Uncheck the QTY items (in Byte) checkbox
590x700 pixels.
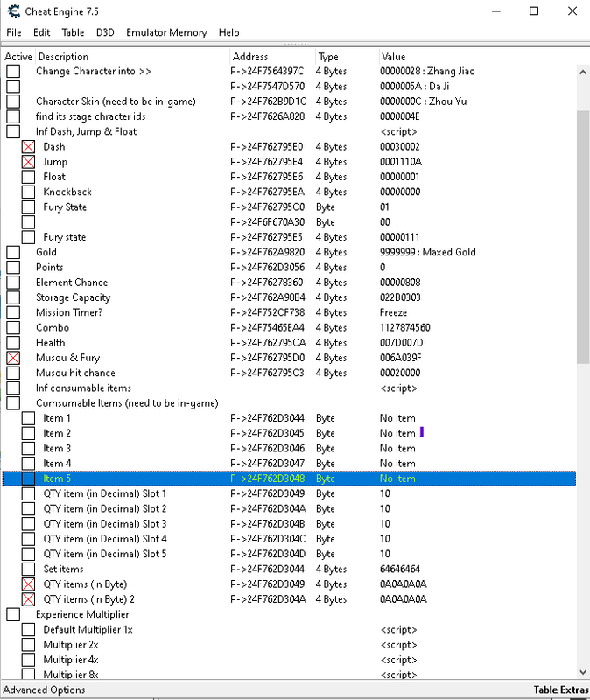pos(29,584)
